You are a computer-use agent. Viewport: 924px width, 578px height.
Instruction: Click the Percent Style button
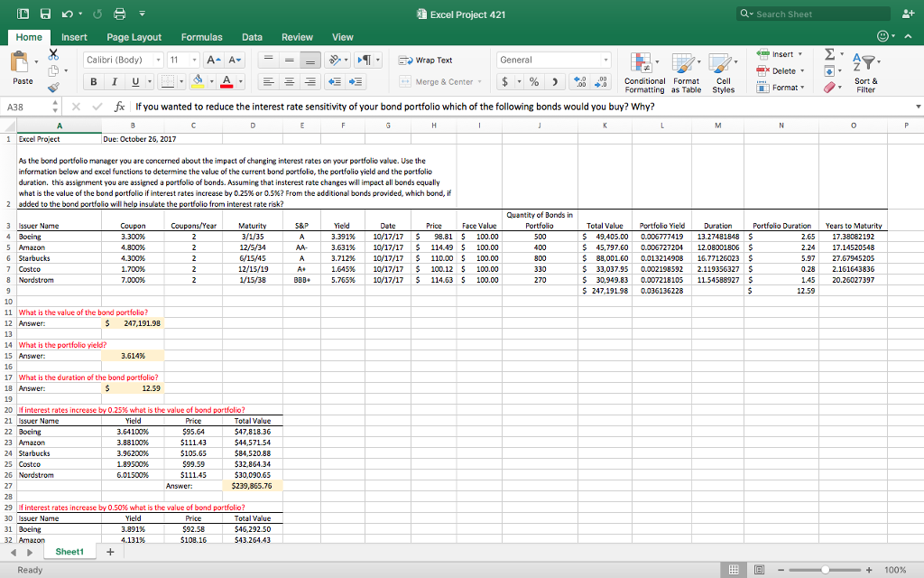[534, 82]
